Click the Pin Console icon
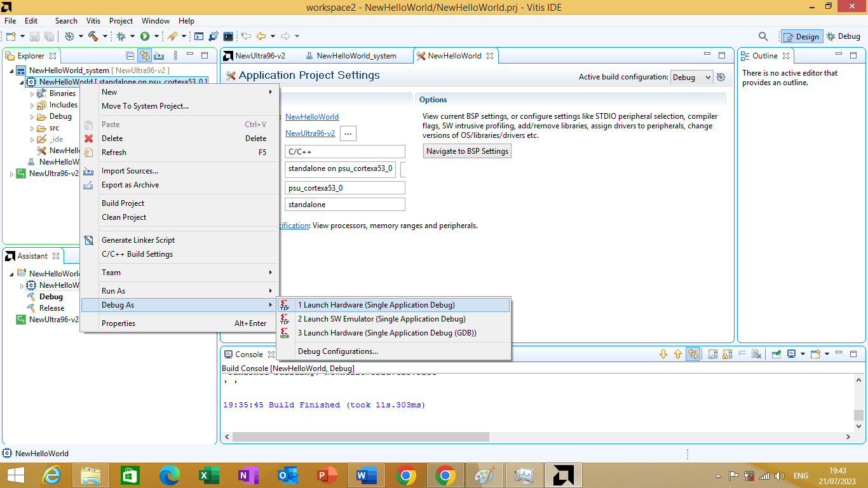Viewport: 868px width, 488px height. [776, 354]
